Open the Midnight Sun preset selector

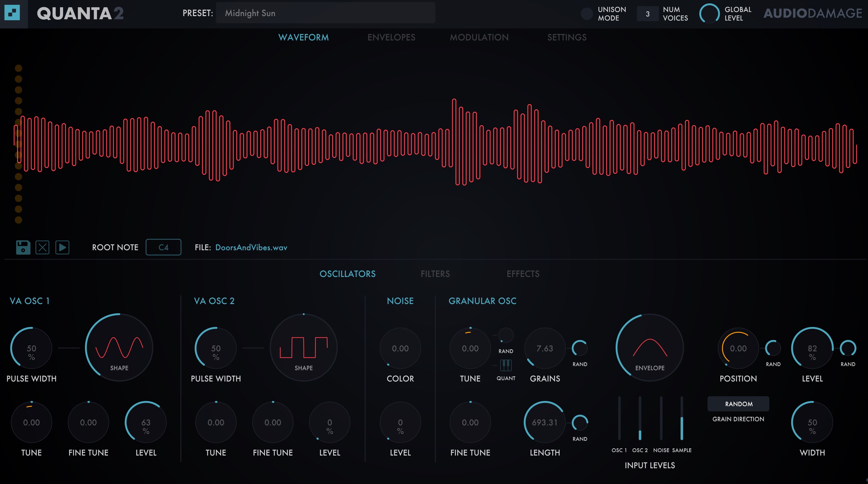pyautogui.click(x=325, y=13)
